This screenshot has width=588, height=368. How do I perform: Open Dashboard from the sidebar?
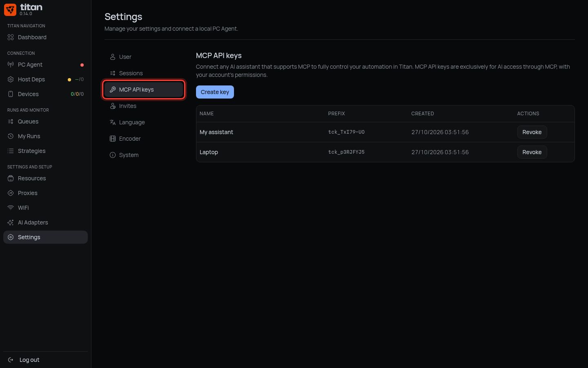45,37
